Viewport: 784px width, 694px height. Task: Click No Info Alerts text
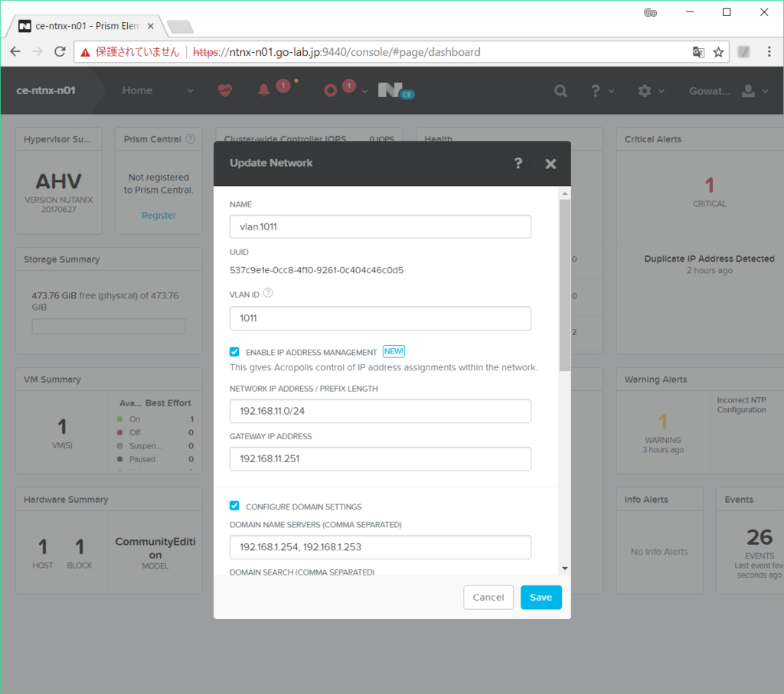coord(659,552)
